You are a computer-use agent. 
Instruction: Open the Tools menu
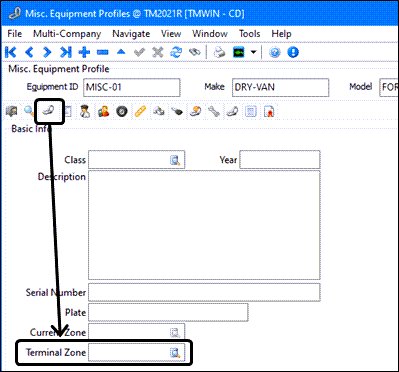coord(249,34)
